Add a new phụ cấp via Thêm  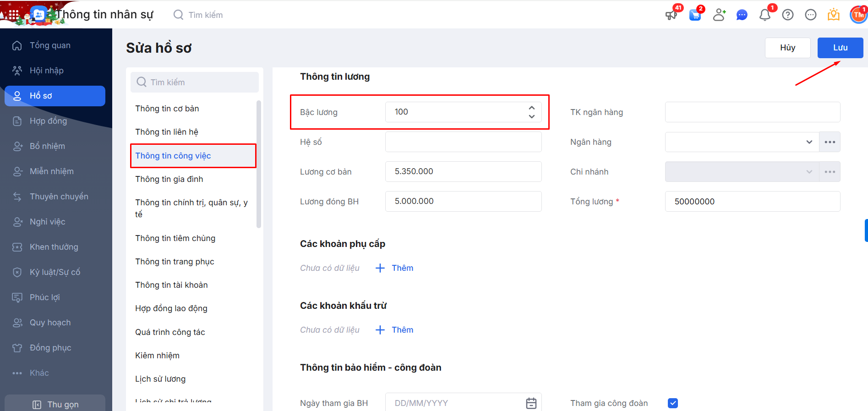click(x=395, y=268)
